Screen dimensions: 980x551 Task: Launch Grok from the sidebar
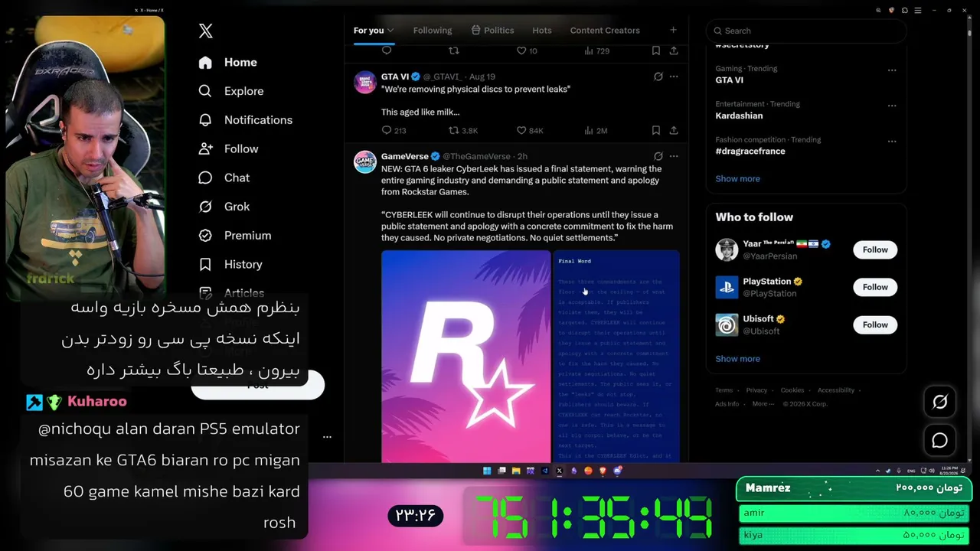pyautogui.click(x=224, y=207)
